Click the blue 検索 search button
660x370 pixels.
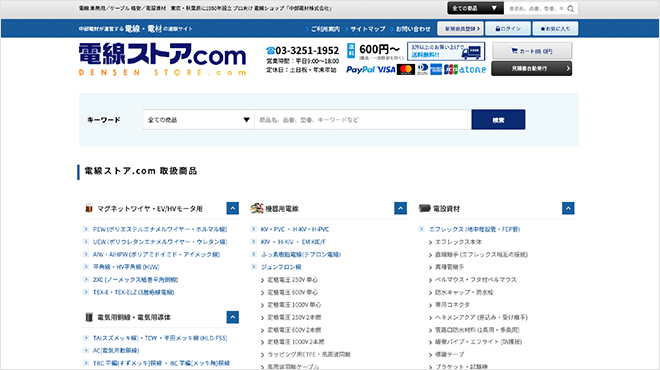tap(498, 120)
